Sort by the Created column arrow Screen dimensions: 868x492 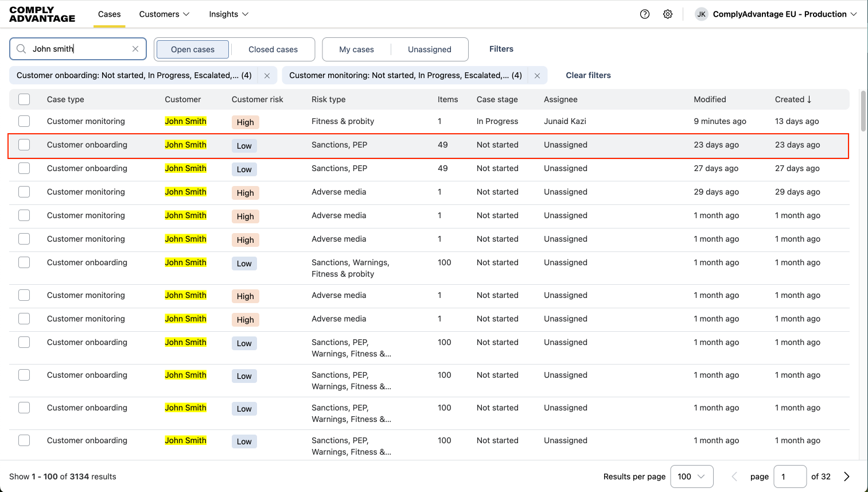click(x=809, y=99)
